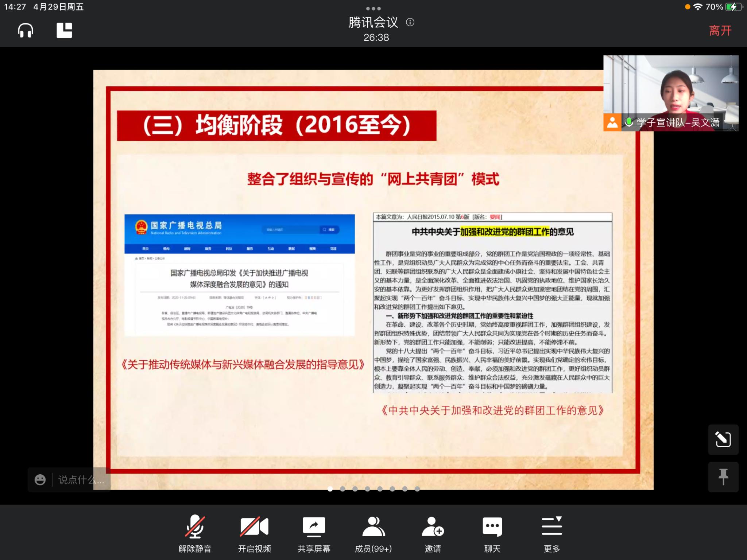This screenshot has height=560, width=747.
Task: Leave the meeting via 离开
Action: click(x=720, y=31)
